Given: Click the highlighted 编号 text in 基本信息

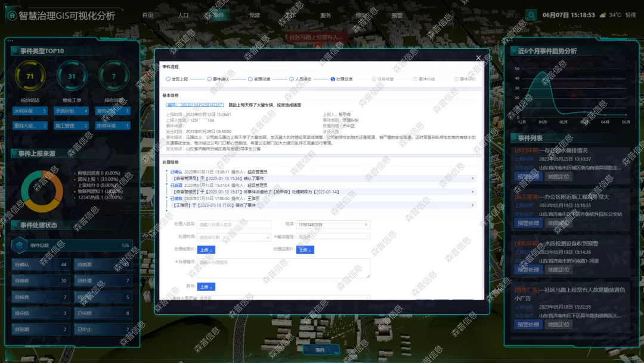Looking at the screenshot, I should click(194, 105).
